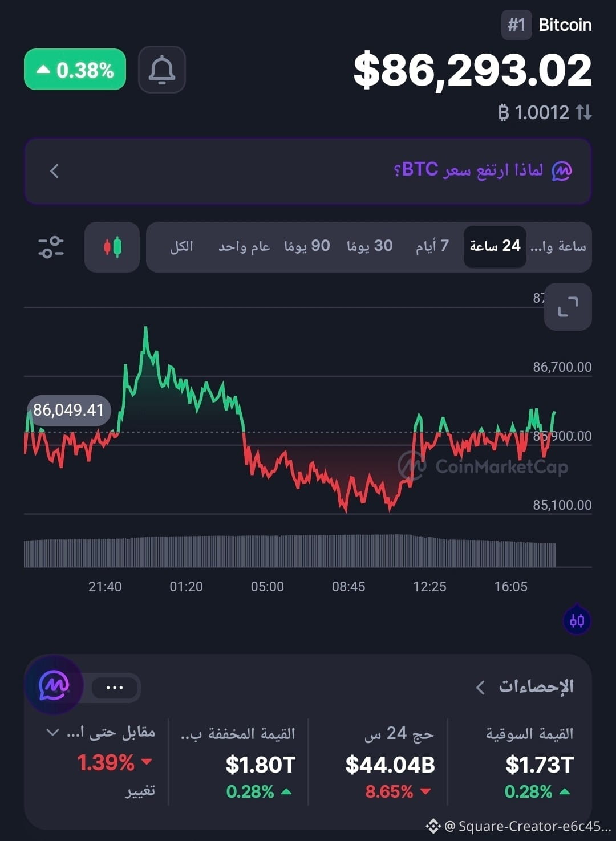Select the 24 ساعة timeframe tab
616x841 pixels.
tap(495, 246)
